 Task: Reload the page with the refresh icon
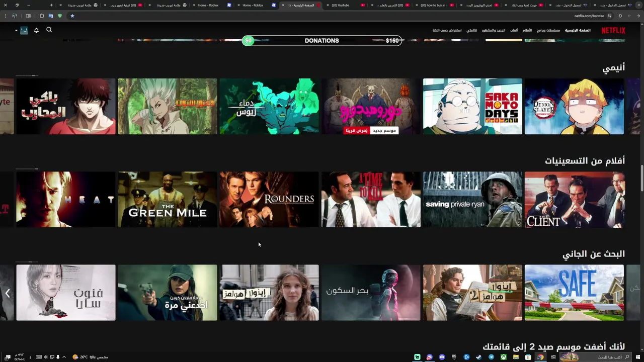620,16
